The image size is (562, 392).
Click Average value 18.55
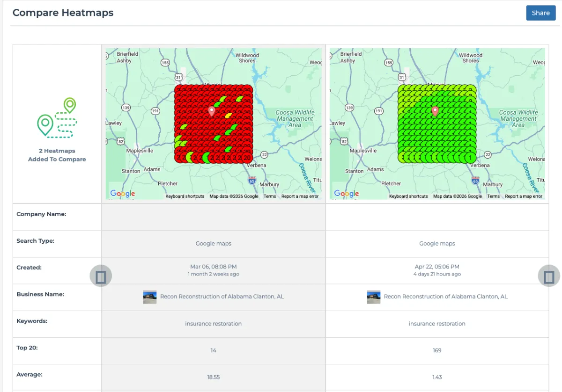click(214, 377)
